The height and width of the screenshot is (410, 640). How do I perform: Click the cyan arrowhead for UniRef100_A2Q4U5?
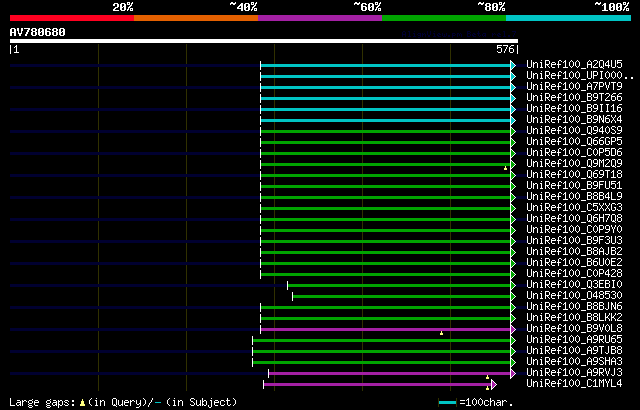[x=513, y=65]
